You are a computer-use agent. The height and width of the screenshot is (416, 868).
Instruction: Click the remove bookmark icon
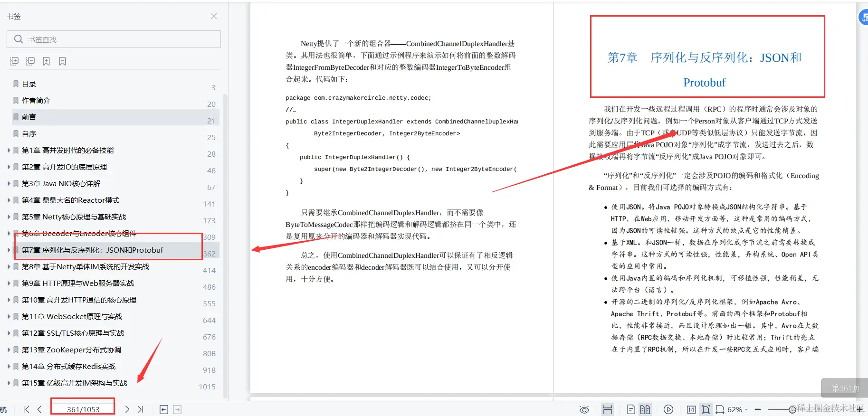tap(62, 61)
